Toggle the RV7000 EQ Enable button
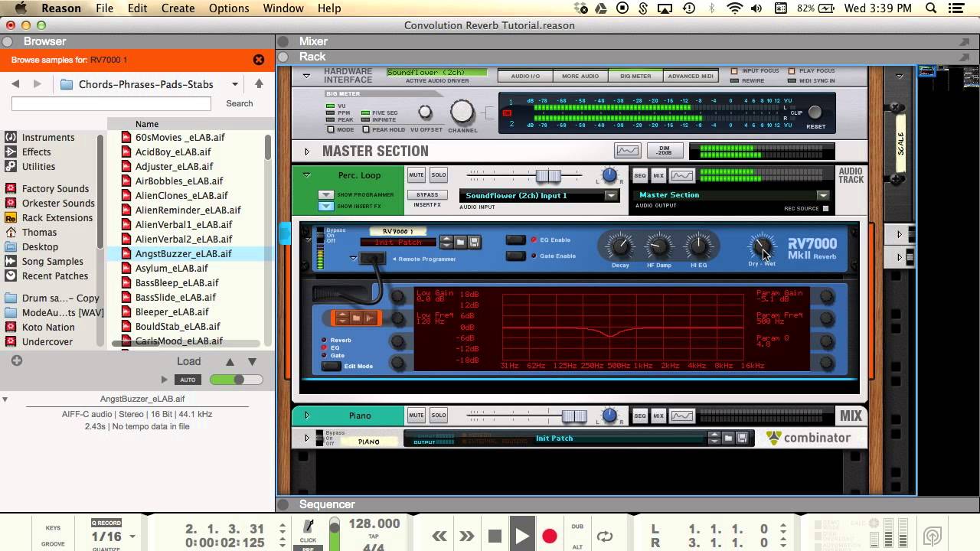 (x=516, y=240)
